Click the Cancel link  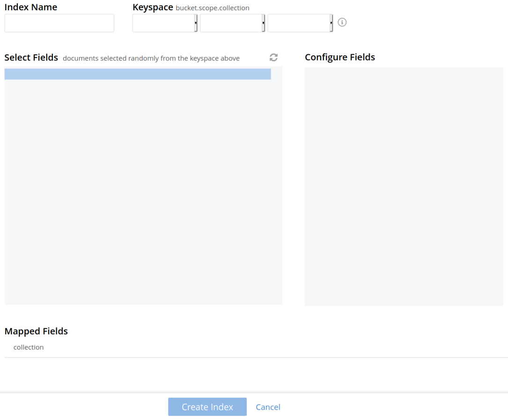coord(268,407)
